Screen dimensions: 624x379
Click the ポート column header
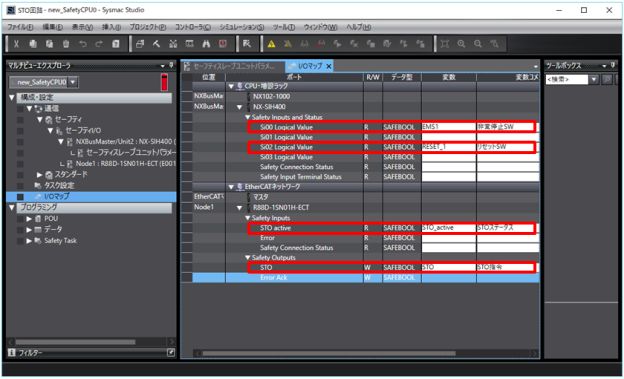[294, 77]
